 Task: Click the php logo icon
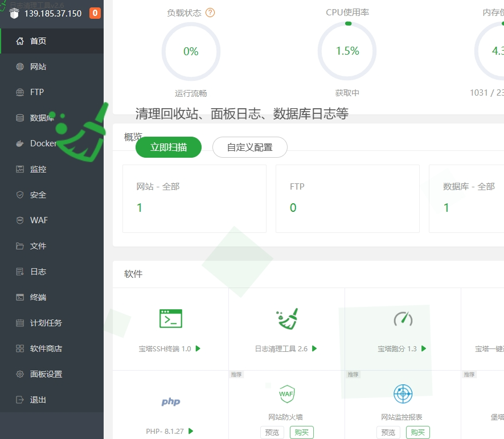(171, 401)
